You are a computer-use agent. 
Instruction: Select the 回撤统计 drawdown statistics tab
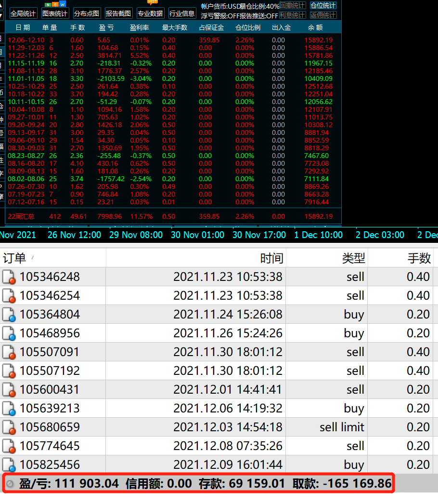(292, 5)
